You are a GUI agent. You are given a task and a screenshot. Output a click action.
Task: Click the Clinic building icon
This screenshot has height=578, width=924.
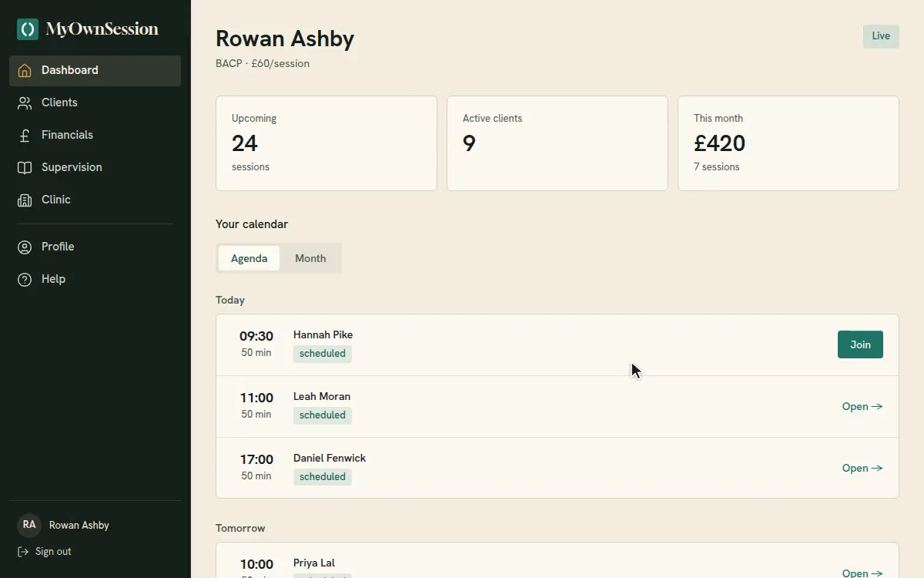click(x=25, y=200)
